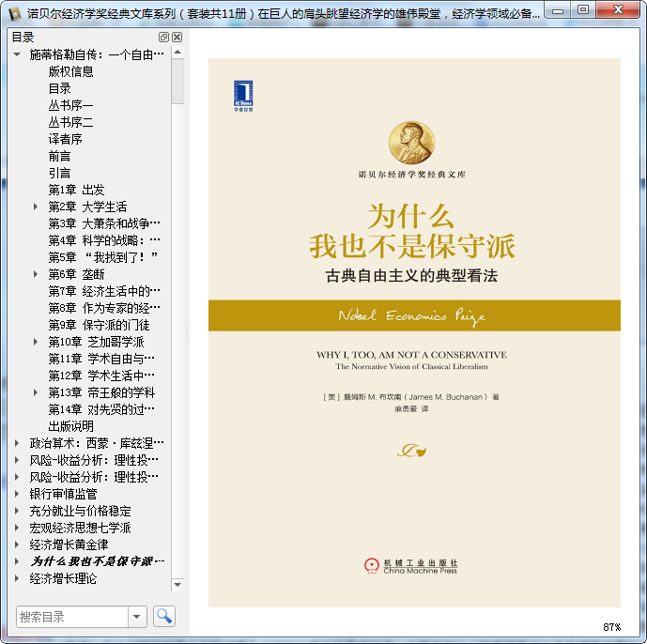This screenshot has height=644, width=647.
Task: Go to 第14章 对先贤的过…
Action: [101, 409]
